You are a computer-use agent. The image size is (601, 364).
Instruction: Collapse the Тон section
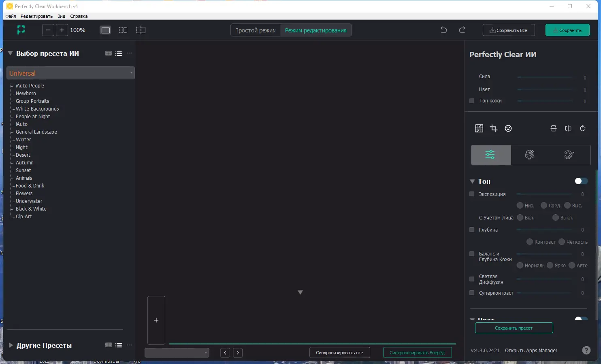pos(472,181)
